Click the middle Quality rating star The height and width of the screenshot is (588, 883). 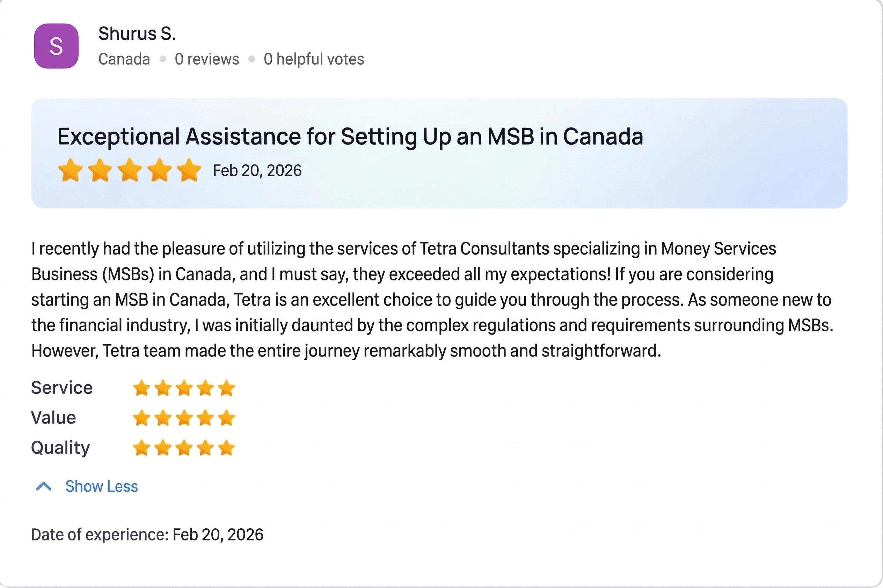(184, 448)
